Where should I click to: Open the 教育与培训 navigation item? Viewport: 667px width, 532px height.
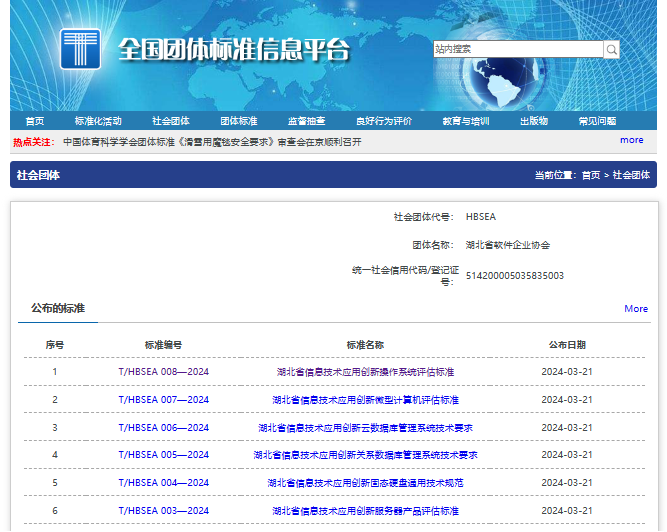(466, 121)
